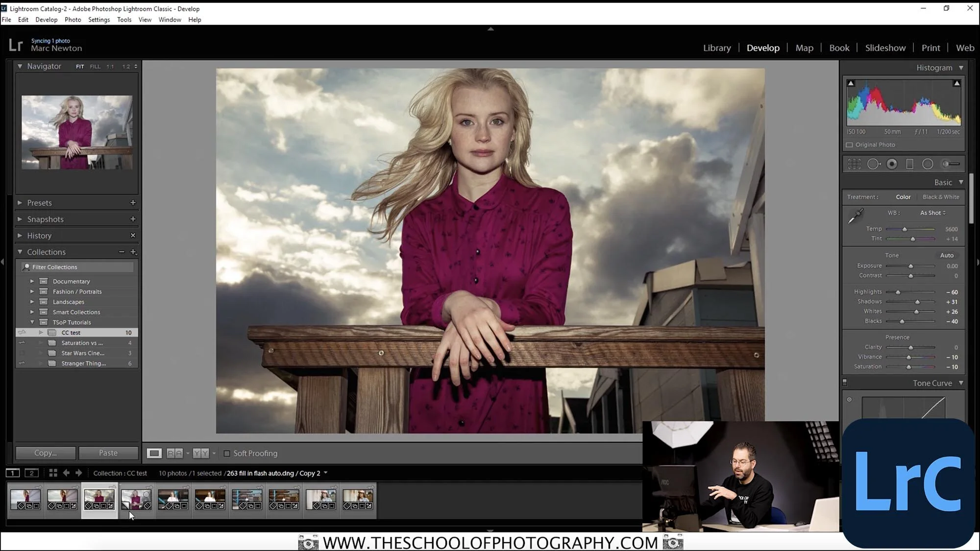The image size is (980, 551).
Task: Open the As Shot white balance dropdown
Action: coord(932,213)
